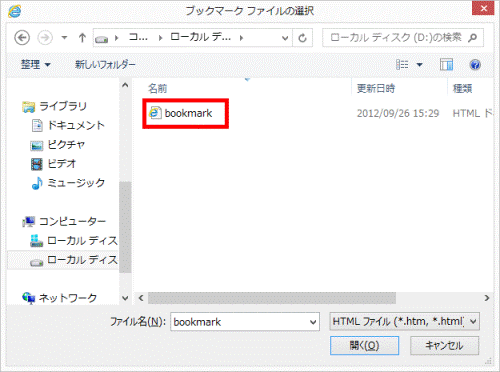Screen dimensions: 500x372
Task: Open the HTML ファイル file type dropdown
Action: pyautogui.click(x=405, y=322)
